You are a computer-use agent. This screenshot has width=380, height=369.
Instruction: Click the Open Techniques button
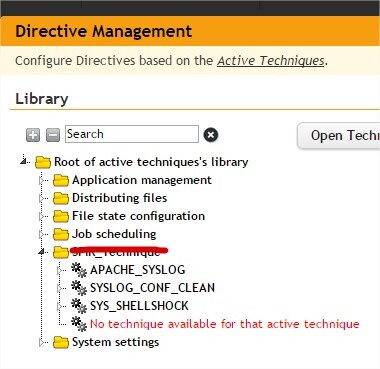[338, 136]
